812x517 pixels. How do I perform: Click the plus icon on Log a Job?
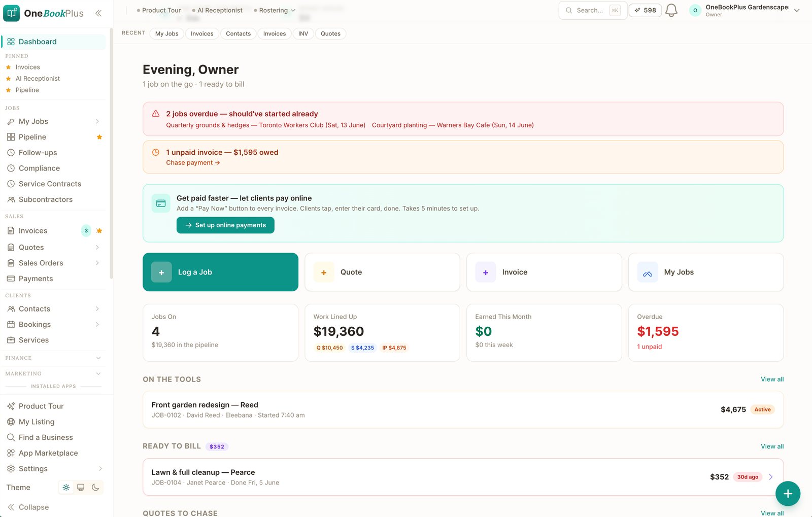(x=161, y=272)
